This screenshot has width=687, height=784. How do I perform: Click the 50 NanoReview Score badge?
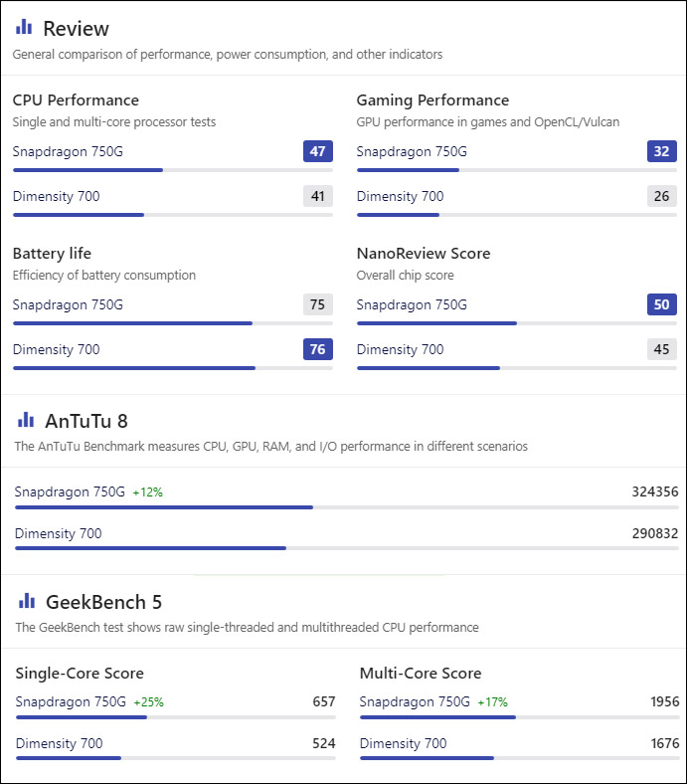coord(661,304)
